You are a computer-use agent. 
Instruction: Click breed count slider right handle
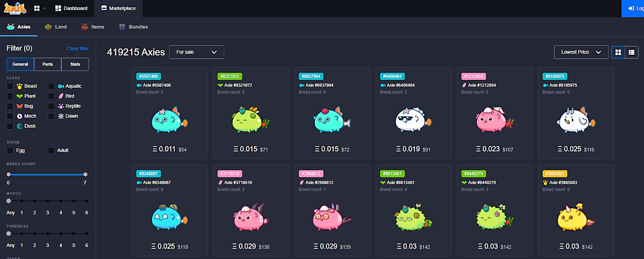tap(85, 175)
